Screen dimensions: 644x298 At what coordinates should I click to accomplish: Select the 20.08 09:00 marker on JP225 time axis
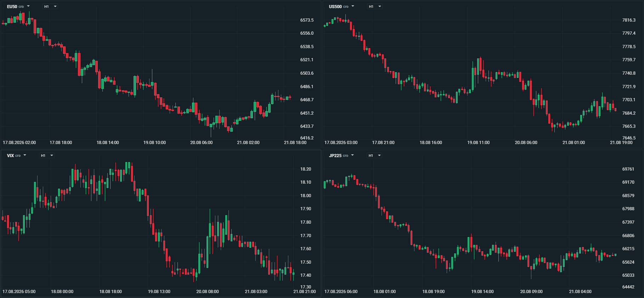(x=531, y=292)
